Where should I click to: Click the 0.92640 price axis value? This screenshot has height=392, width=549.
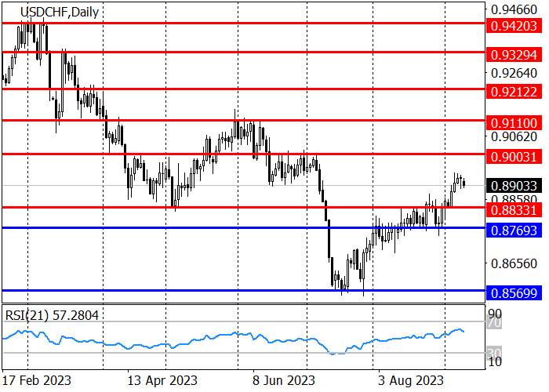(x=514, y=73)
